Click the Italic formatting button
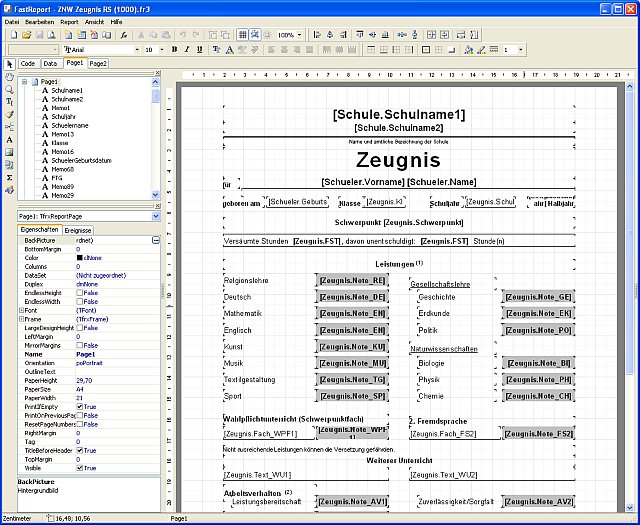This screenshot has width=640, height=525. tap(187, 49)
